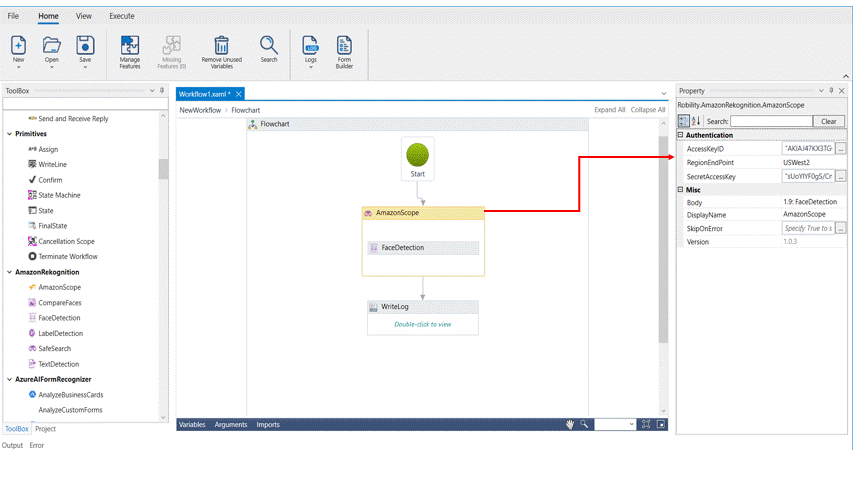Click Remove Unused Variables trash icon
The height and width of the screenshot is (480, 853).
(221, 46)
